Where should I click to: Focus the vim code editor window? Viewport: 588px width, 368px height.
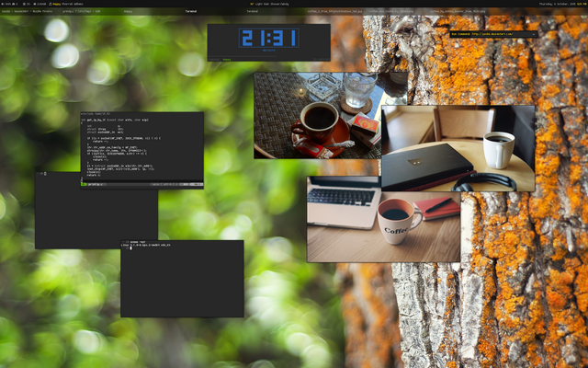[142, 150]
